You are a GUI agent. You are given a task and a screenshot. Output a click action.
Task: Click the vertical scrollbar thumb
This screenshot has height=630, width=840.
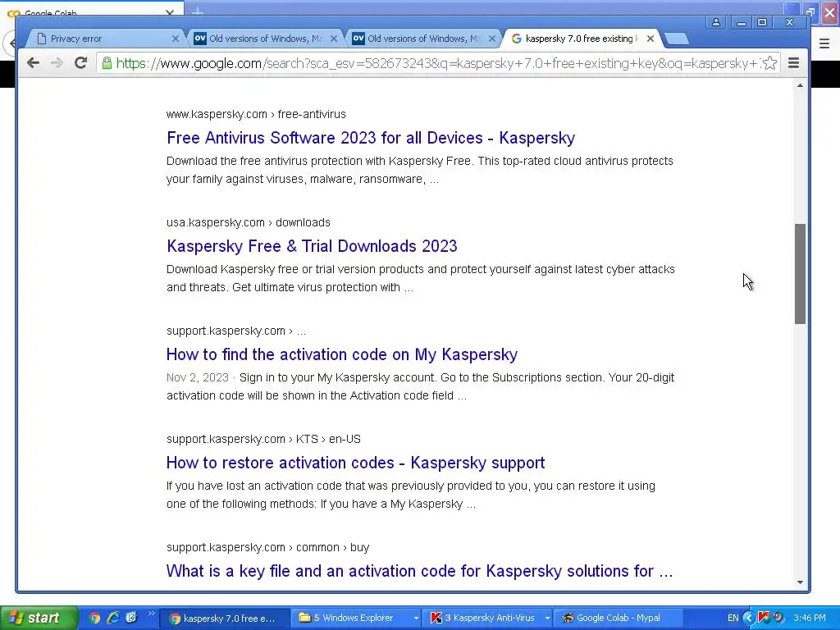click(800, 274)
